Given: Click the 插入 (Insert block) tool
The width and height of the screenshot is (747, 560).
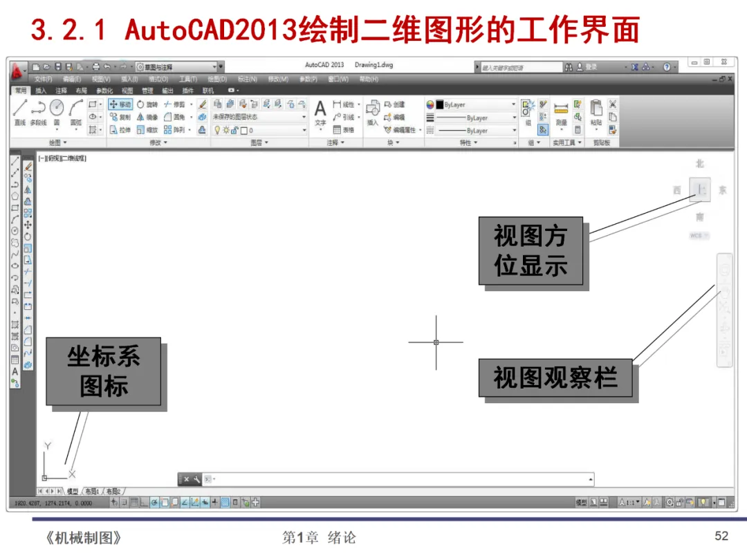Looking at the screenshot, I should coord(373,113).
